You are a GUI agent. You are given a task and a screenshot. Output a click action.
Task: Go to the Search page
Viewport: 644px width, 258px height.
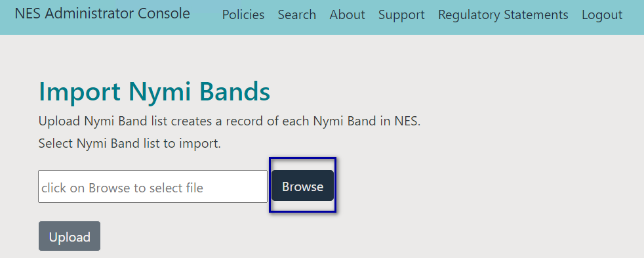pos(297,15)
